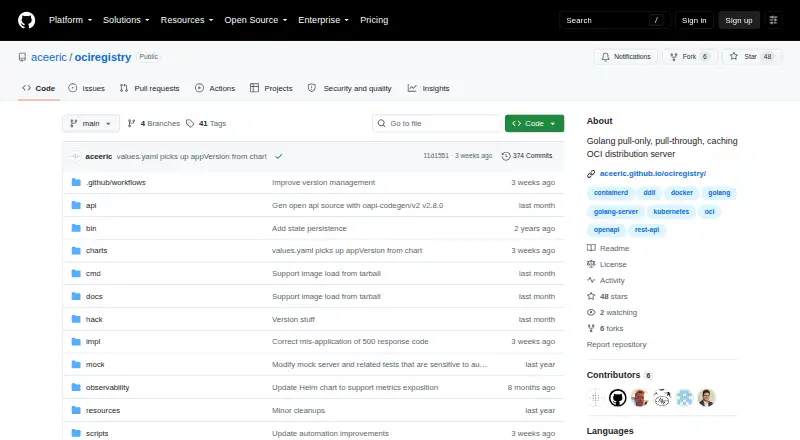
Task: Open the latest commit message link
Action: 192,156
